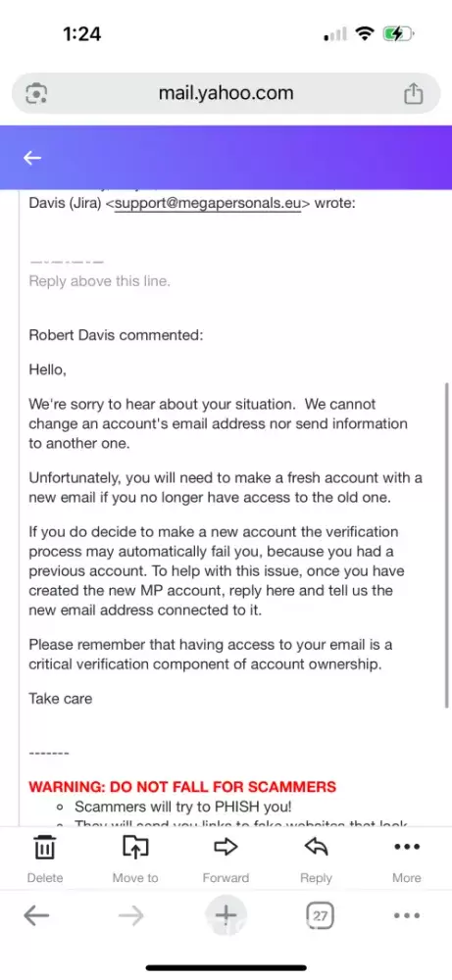Tap the back arrow in purple header
Image resolution: width=452 pixels, height=980 pixels.
pyautogui.click(x=32, y=158)
